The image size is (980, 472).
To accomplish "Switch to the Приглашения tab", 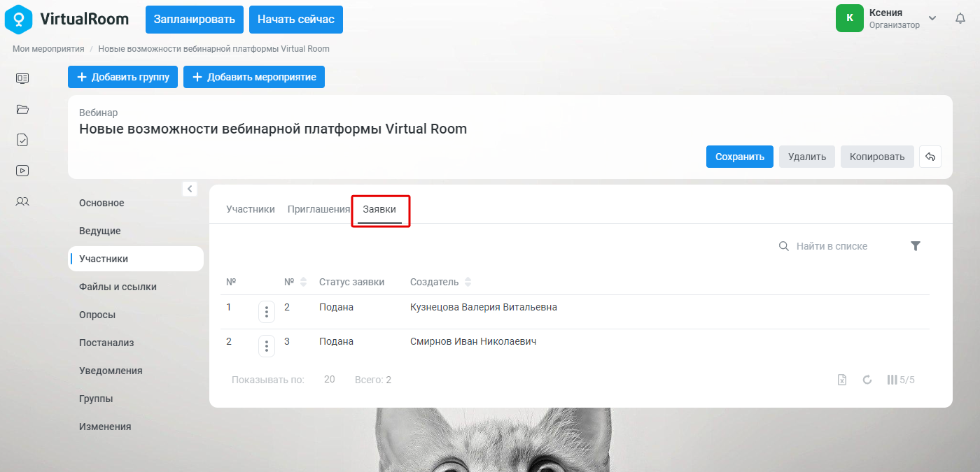I will pos(318,209).
